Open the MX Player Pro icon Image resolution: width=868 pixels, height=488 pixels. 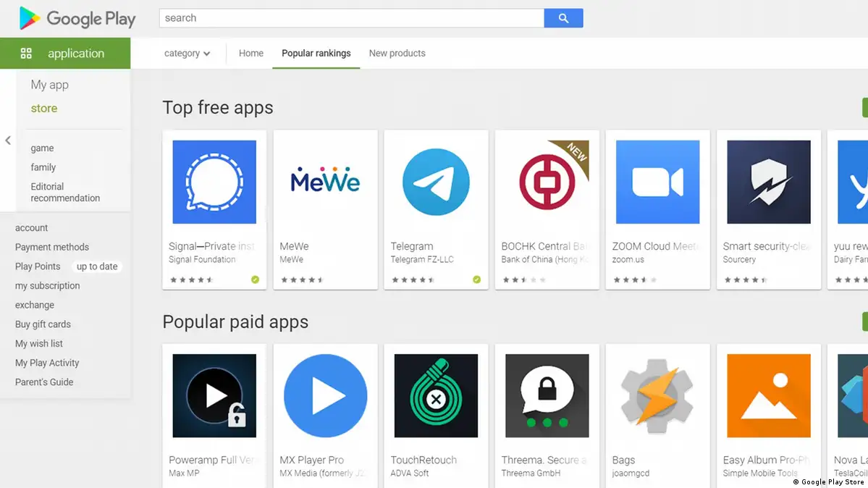(326, 395)
